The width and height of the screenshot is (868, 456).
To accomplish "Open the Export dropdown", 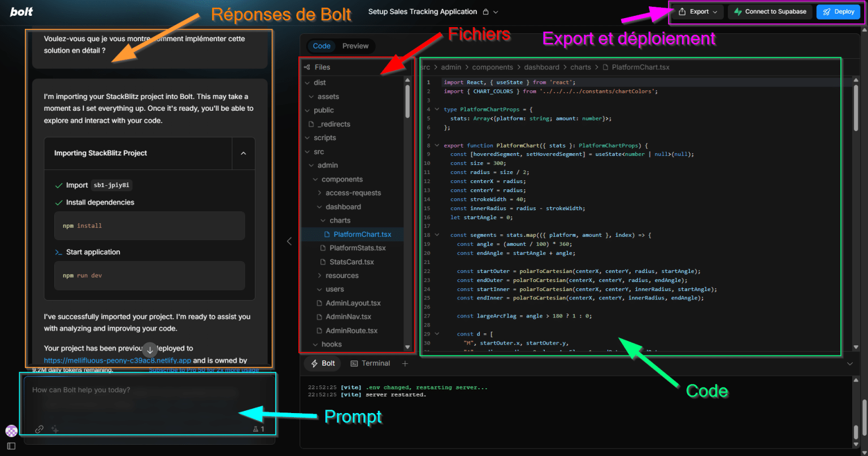I will [x=697, y=11].
